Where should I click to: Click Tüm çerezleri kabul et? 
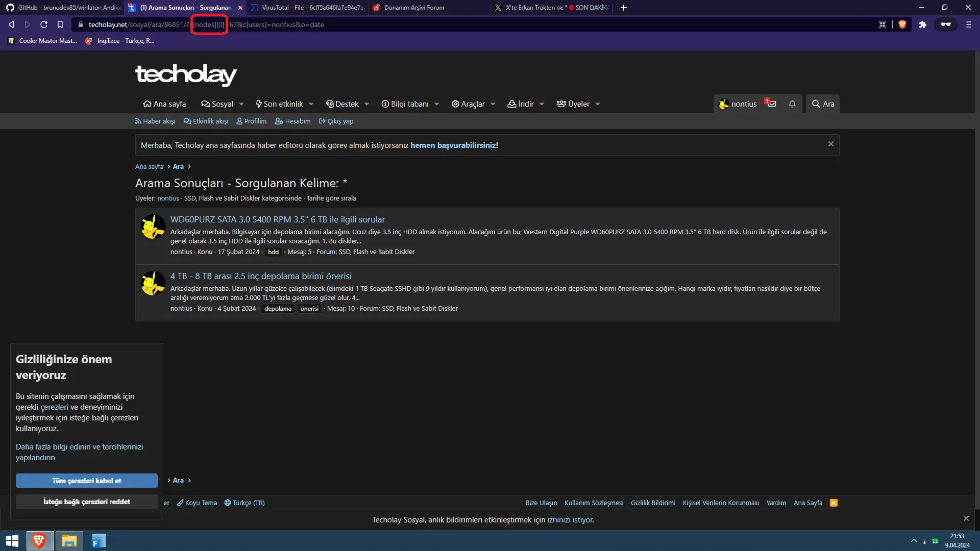tap(87, 481)
